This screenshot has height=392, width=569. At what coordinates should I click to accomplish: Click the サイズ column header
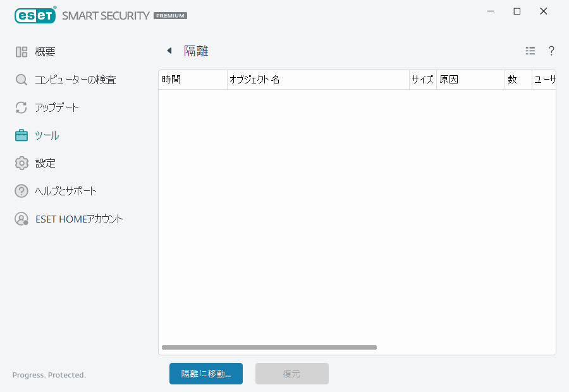(422, 79)
